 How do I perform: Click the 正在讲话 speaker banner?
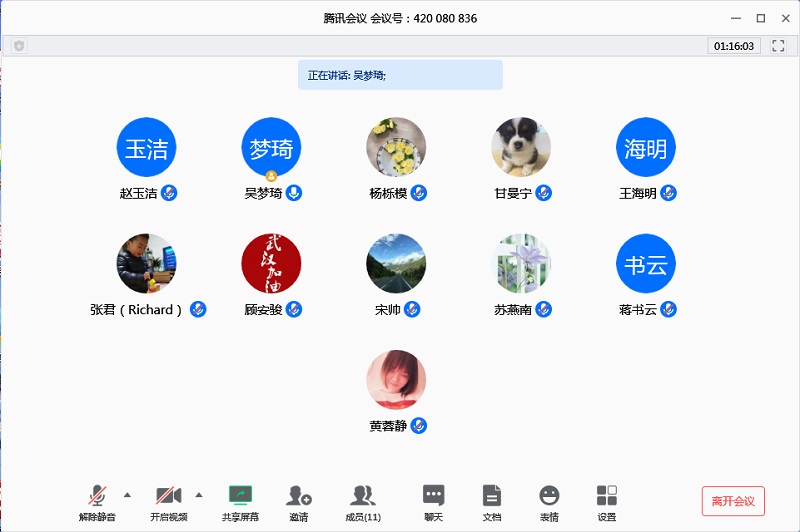400,75
